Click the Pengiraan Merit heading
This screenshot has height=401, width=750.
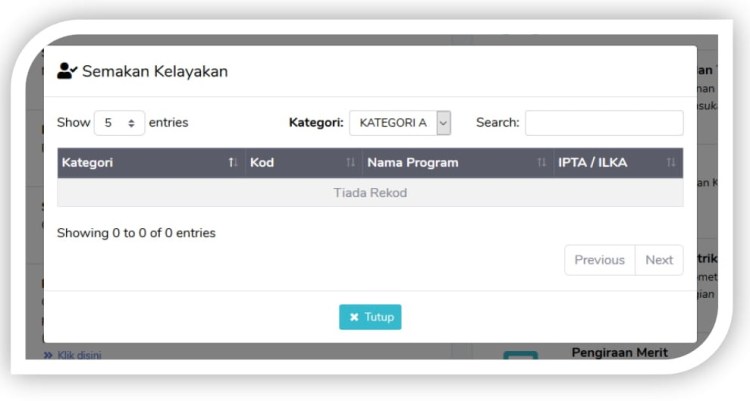tap(619, 352)
